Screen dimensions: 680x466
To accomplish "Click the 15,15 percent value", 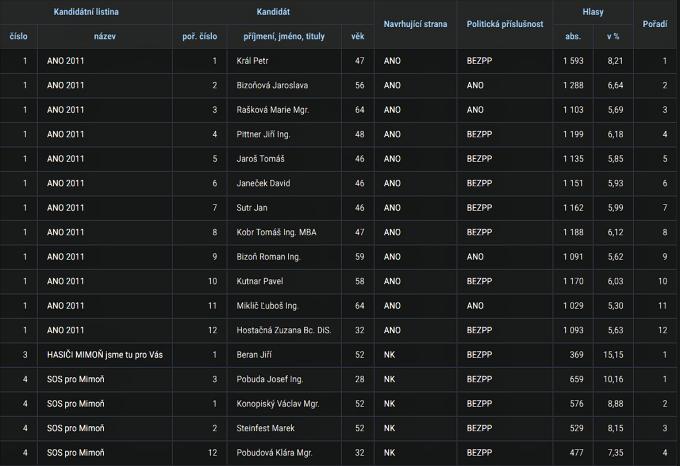I will [613, 355].
